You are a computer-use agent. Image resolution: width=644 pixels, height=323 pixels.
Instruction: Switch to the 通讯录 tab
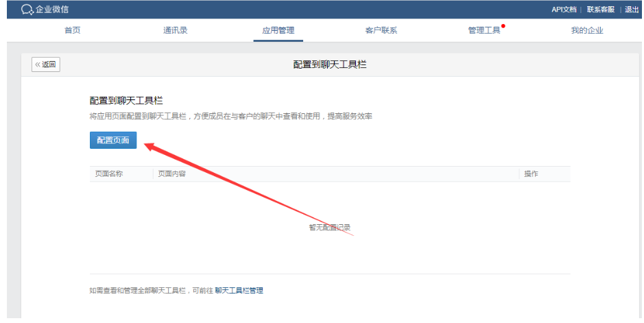pos(175,30)
